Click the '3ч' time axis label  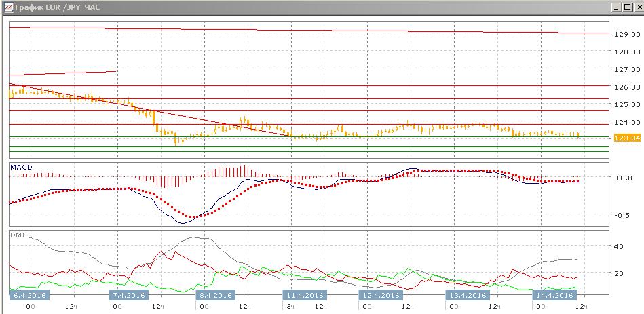pyautogui.click(x=290, y=307)
